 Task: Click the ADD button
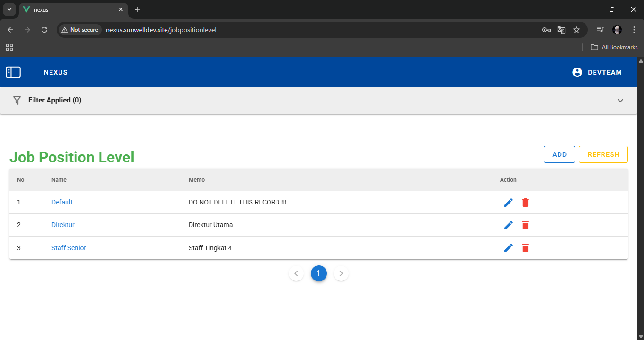click(559, 154)
